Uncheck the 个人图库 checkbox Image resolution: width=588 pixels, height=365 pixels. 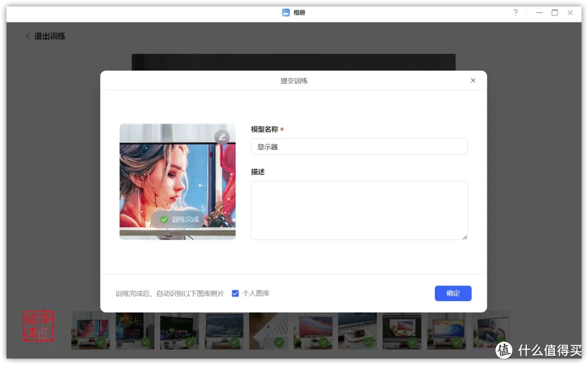(235, 293)
